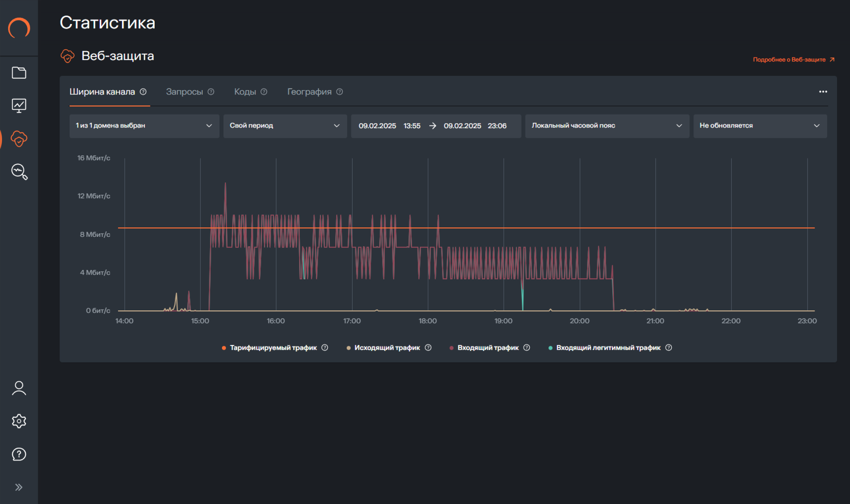
Task: Open the monitor chart icon in sidebar
Action: [x=19, y=105]
